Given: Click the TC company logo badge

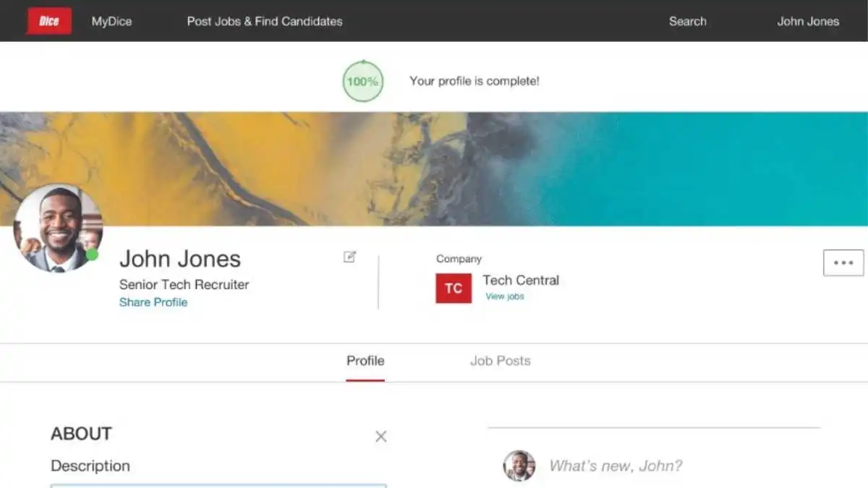Looking at the screenshot, I should 453,288.
